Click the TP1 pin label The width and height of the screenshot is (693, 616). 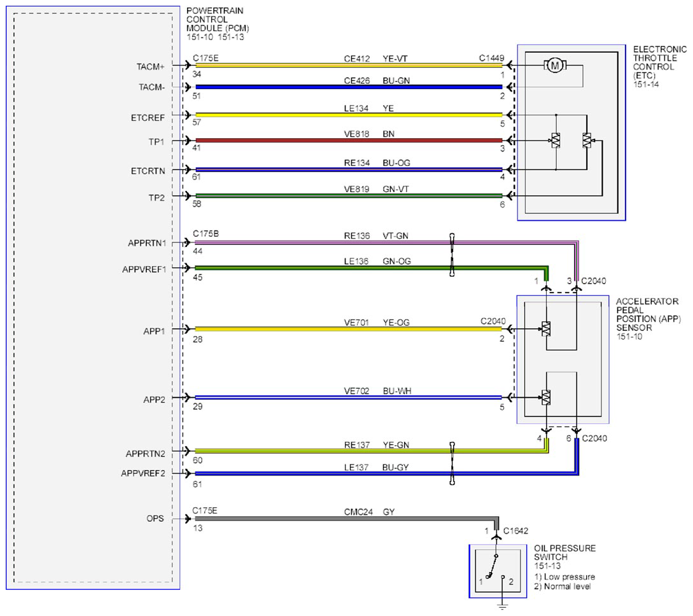(x=156, y=142)
